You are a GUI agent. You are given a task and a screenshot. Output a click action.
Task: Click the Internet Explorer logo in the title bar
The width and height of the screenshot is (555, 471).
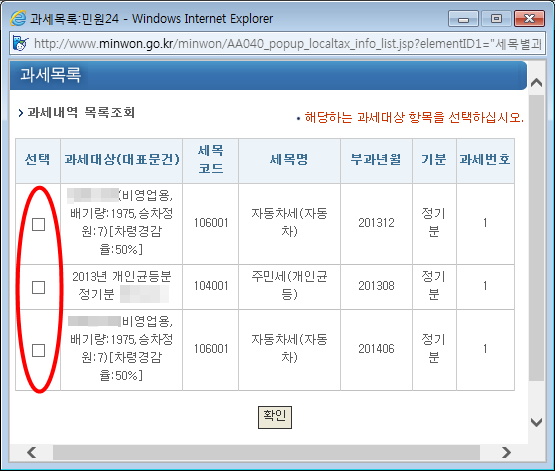coord(18,18)
